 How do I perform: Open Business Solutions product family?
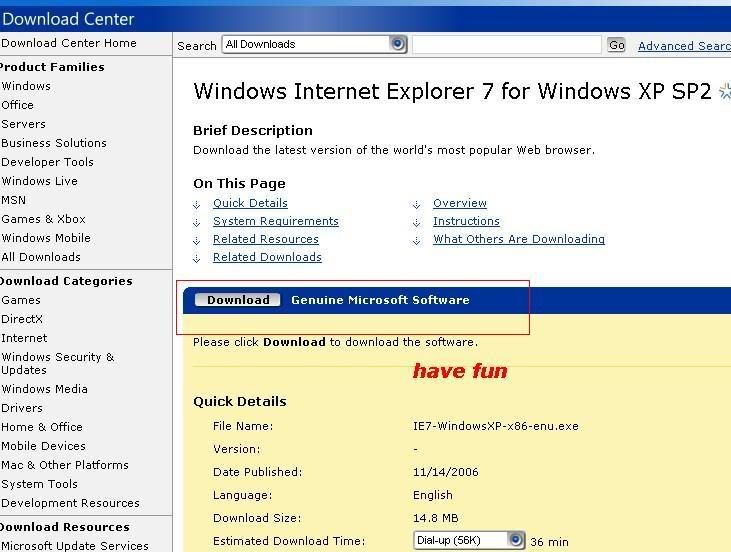(x=54, y=143)
